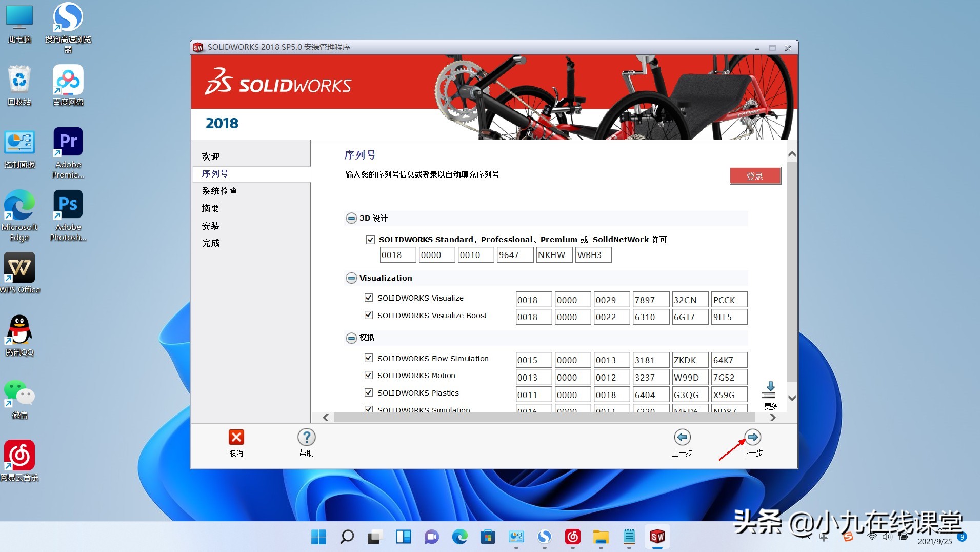Screen dimensions: 980x552
Task: Collapse the Visualization section
Action: pyautogui.click(x=352, y=278)
